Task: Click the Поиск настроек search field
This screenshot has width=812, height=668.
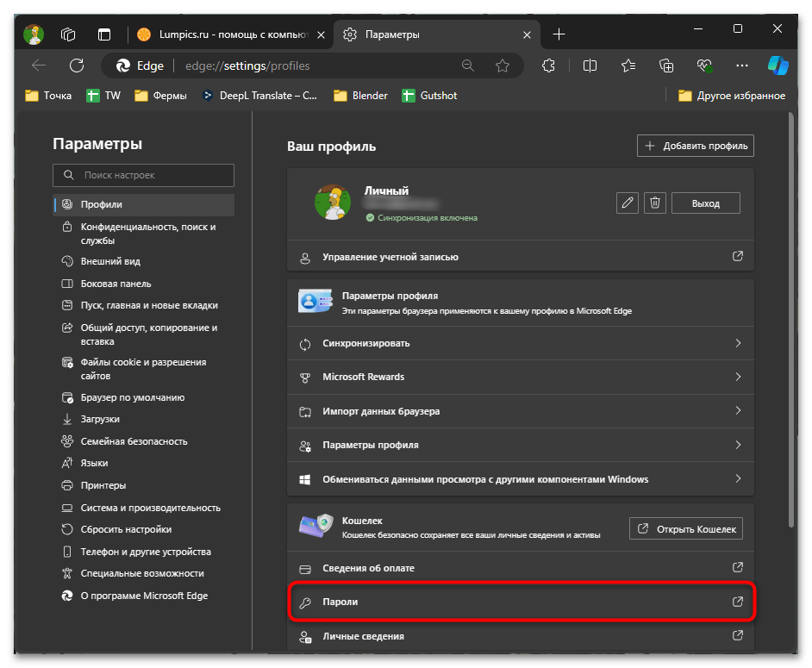Action: [x=143, y=175]
